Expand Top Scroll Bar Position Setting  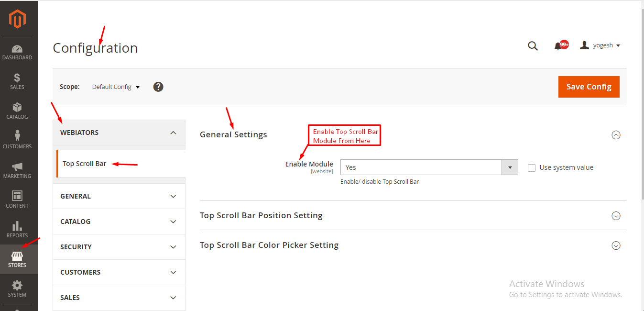click(x=616, y=216)
